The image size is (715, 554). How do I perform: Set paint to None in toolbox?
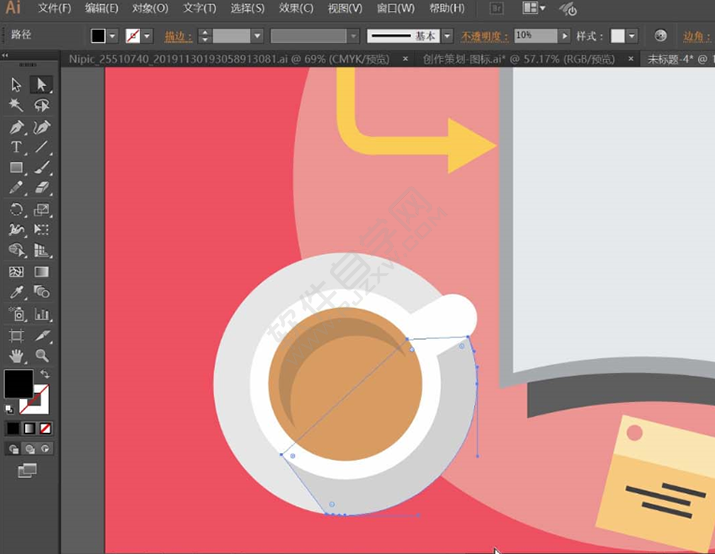pos(45,428)
